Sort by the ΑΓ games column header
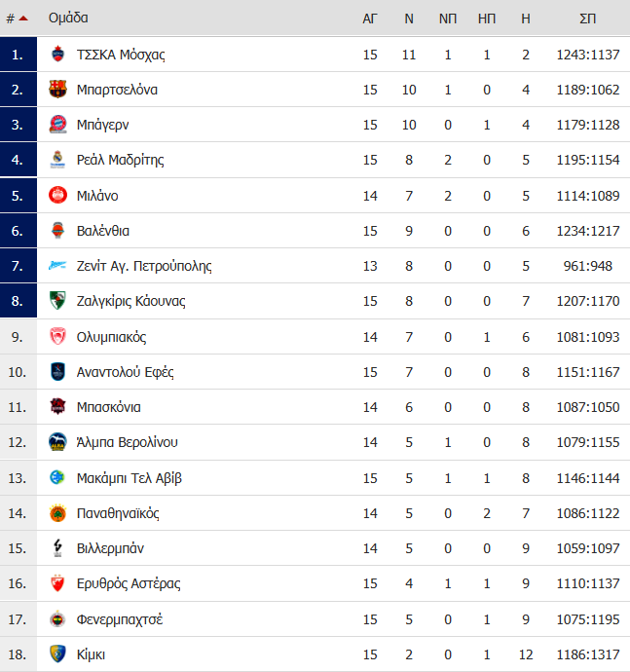Screen dimensions: 630x672 click(x=370, y=19)
